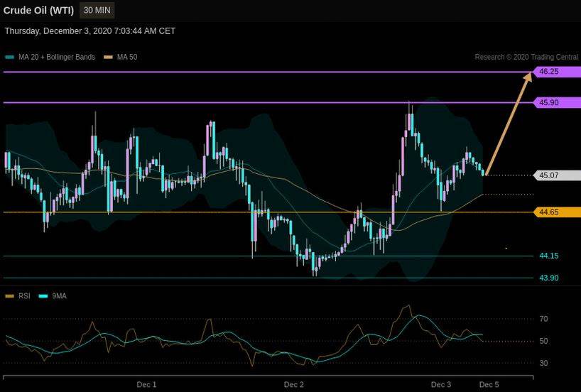This screenshot has width=581, height=392.
Task: Click the RSI 30 level label
Action: coord(543,363)
